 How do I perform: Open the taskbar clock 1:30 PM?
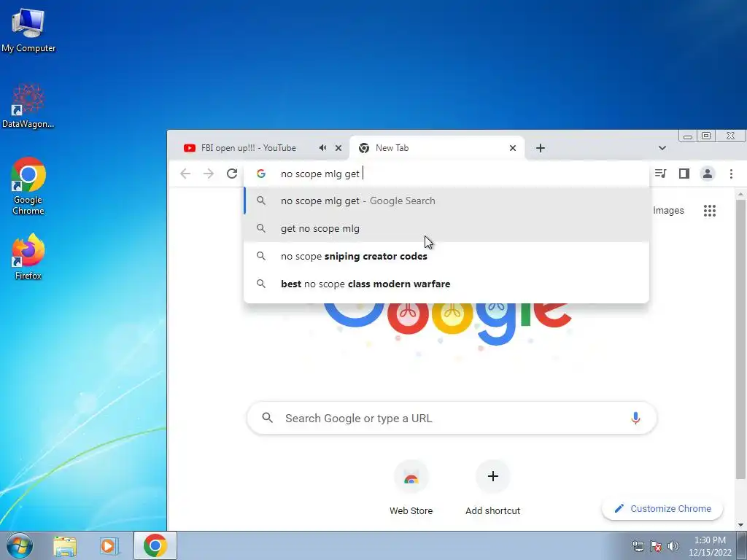(x=710, y=546)
